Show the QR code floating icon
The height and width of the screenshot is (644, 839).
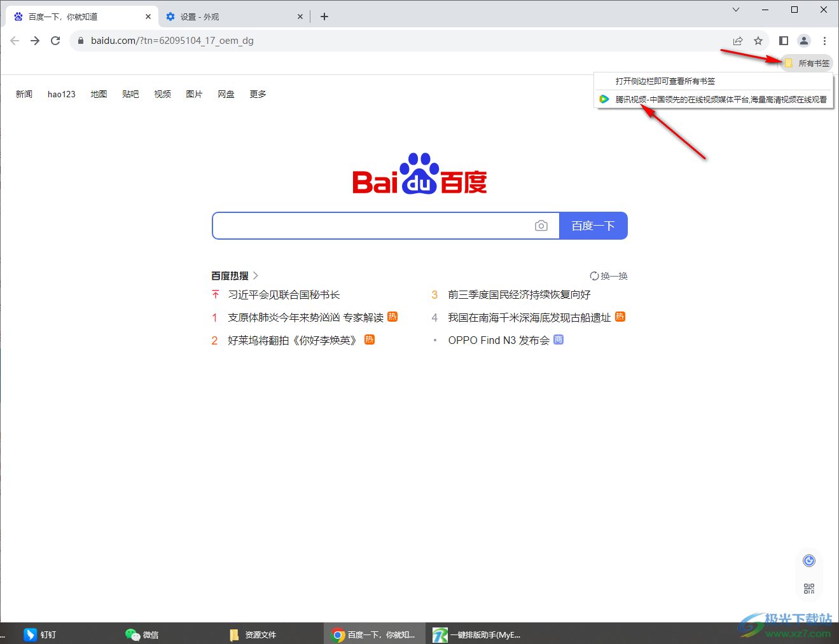point(809,589)
